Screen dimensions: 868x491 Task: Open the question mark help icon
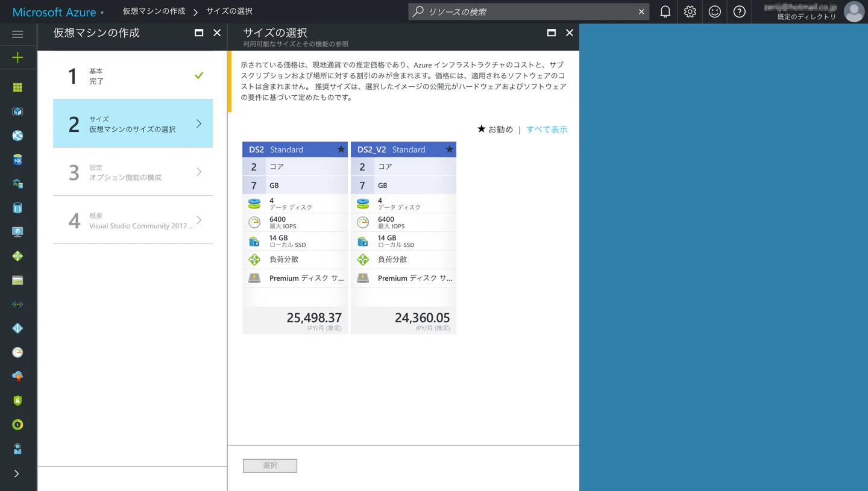pyautogui.click(x=739, y=11)
